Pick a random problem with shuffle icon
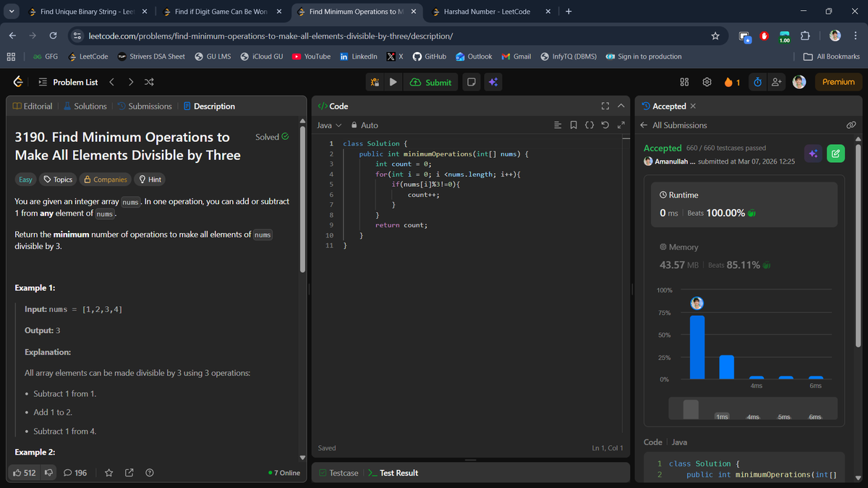The height and width of the screenshot is (488, 868). coord(148,83)
